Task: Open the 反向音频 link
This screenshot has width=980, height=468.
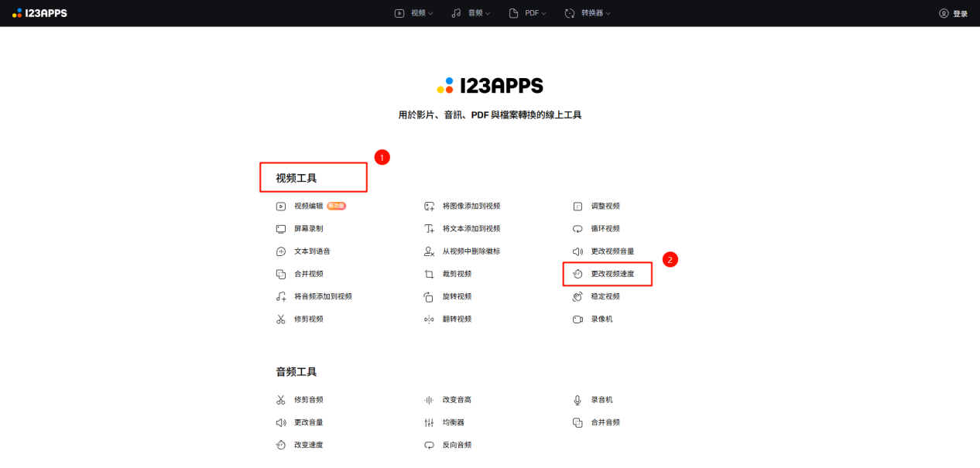Action: pyautogui.click(x=457, y=445)
